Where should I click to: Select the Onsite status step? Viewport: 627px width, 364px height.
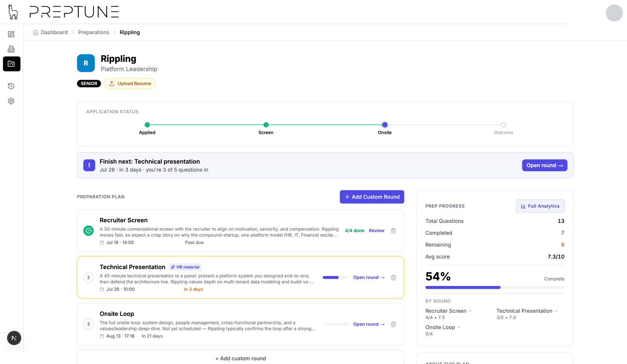click(x=385, y=128)
